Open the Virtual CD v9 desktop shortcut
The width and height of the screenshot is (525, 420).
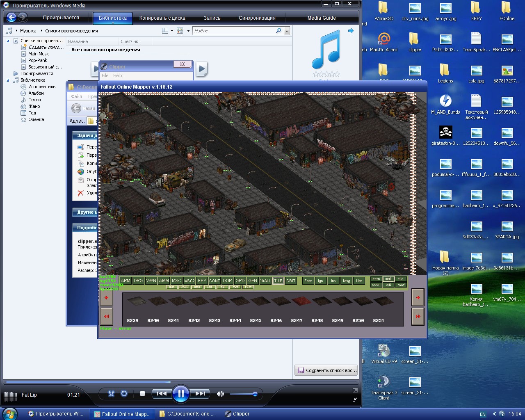coord(383,354)
